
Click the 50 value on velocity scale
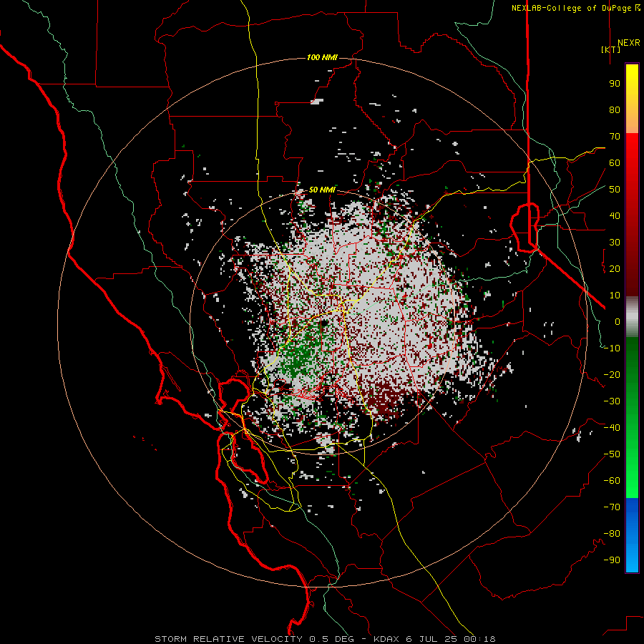point(615,190)
